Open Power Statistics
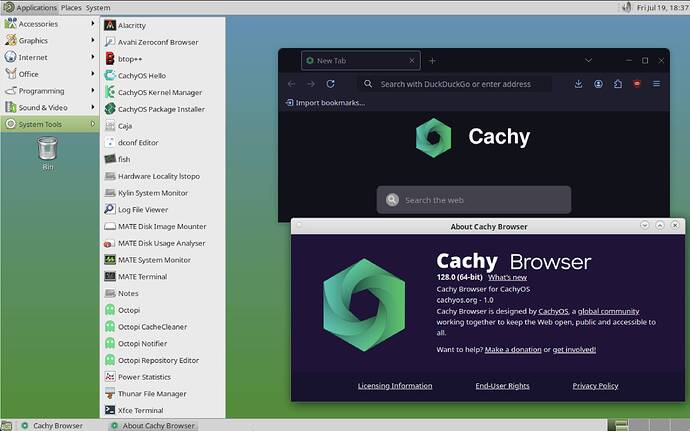690x431 pixels. coord(163,377)
